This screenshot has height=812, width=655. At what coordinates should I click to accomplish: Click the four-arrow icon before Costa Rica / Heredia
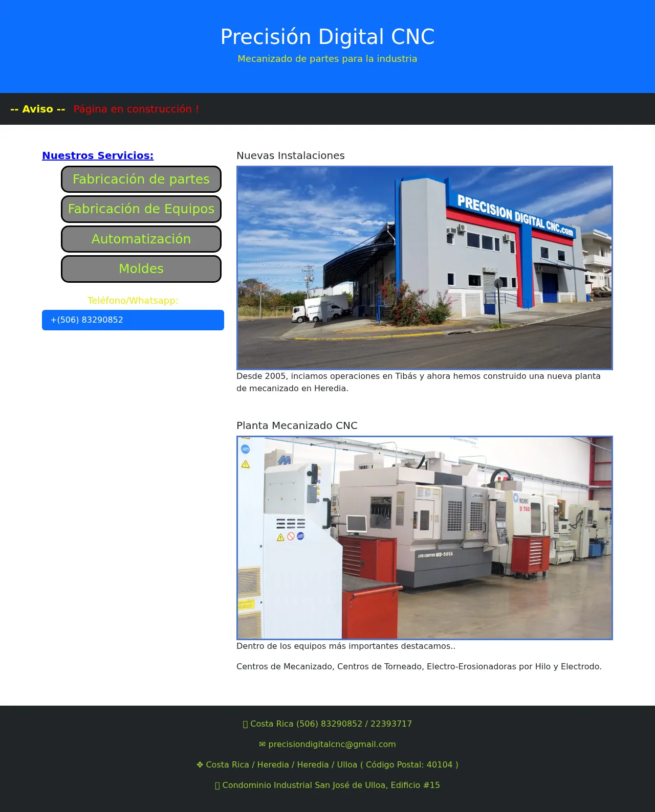[x=200, y=765]
